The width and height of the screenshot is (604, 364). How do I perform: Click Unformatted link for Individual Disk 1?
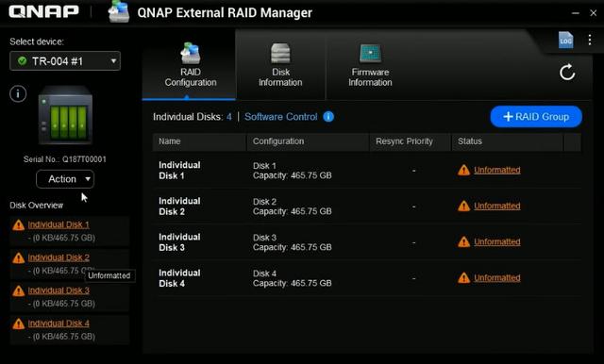click(x=497, y=170)
